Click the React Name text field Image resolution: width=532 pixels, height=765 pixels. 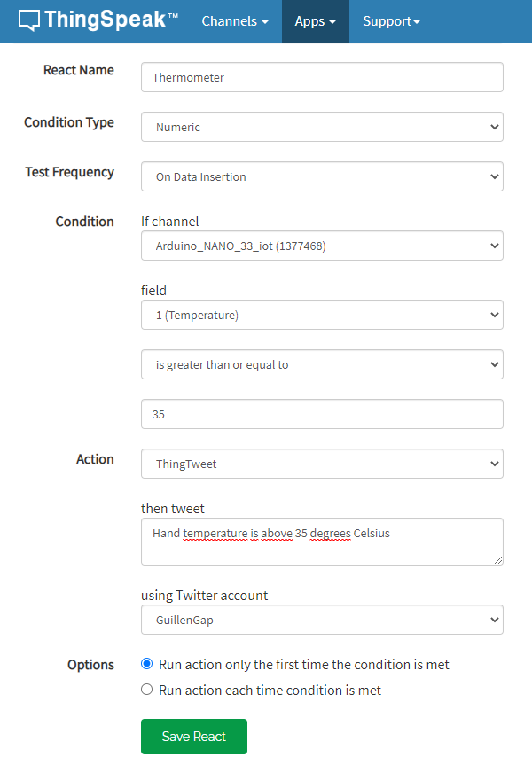(x=322, y=77)
